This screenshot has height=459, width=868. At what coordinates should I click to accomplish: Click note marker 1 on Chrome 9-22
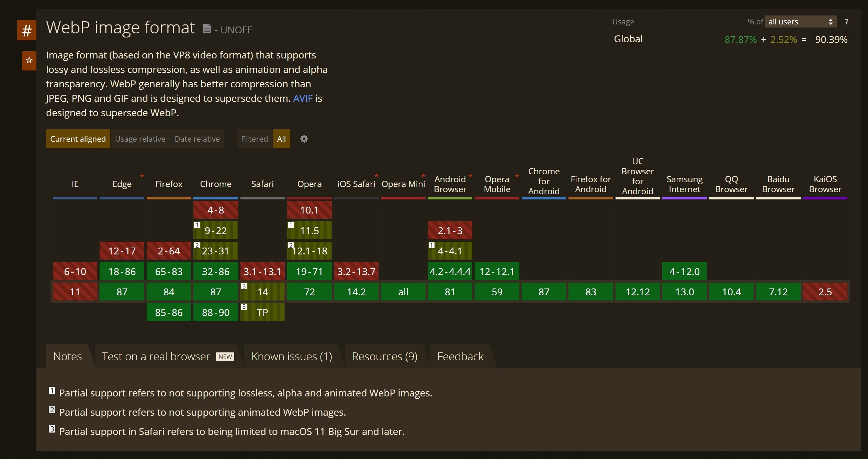point(197,225)
